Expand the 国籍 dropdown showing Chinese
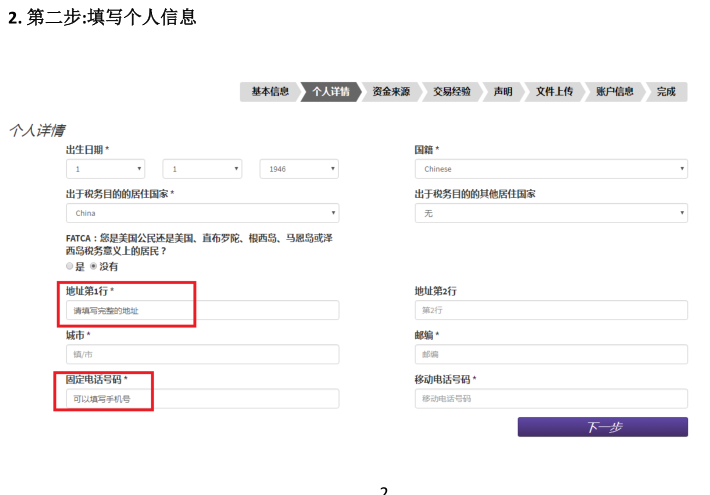 pos(551,169)
